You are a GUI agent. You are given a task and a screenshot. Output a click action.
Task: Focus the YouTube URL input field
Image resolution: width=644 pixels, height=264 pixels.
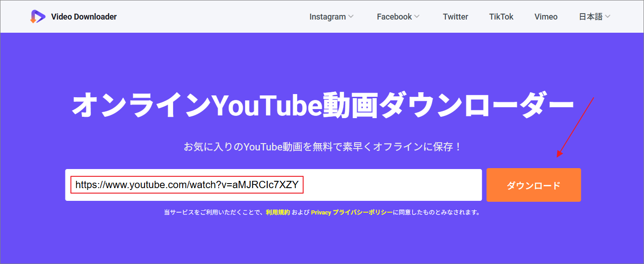tap(274, 185)
